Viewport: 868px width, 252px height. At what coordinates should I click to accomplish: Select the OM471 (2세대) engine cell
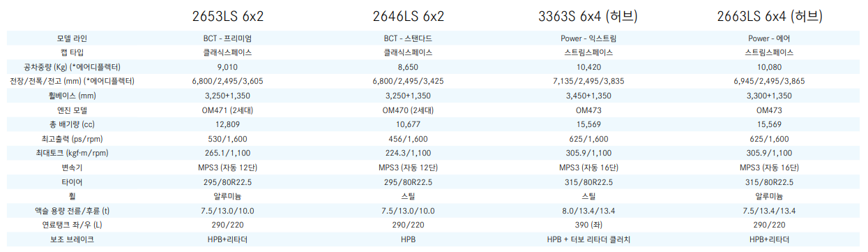(228, 110)
